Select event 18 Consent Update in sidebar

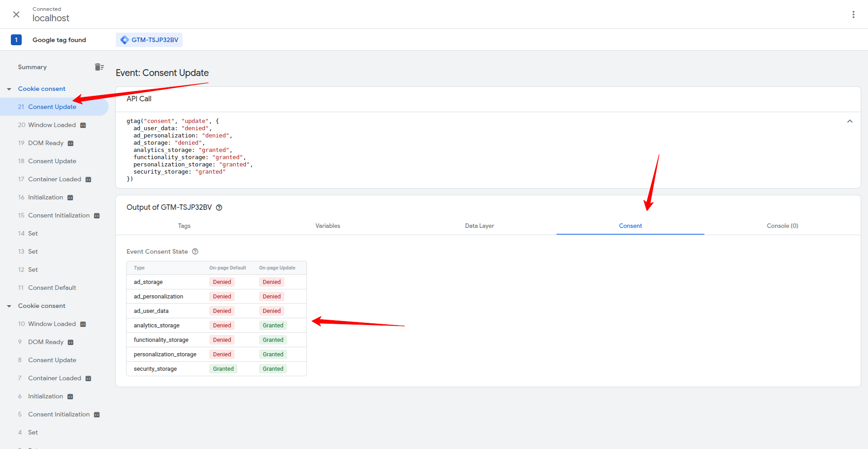coord(52,161)
